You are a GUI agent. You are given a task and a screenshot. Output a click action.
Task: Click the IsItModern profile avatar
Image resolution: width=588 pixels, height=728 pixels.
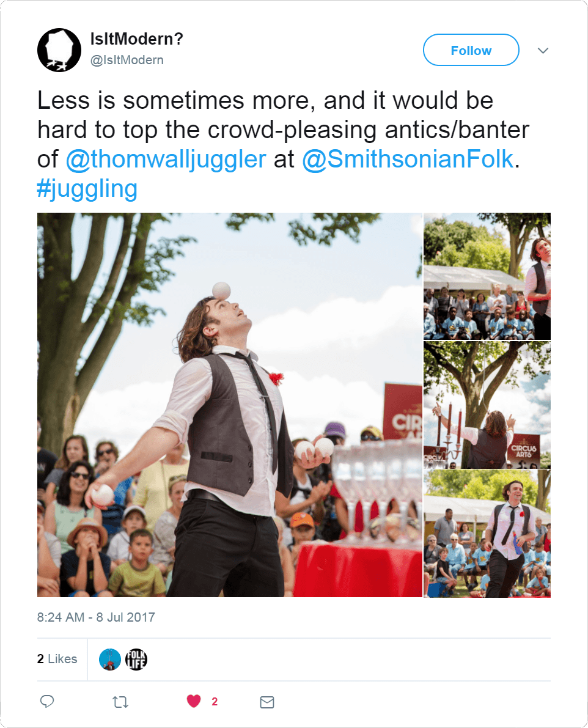coord(59,50)
